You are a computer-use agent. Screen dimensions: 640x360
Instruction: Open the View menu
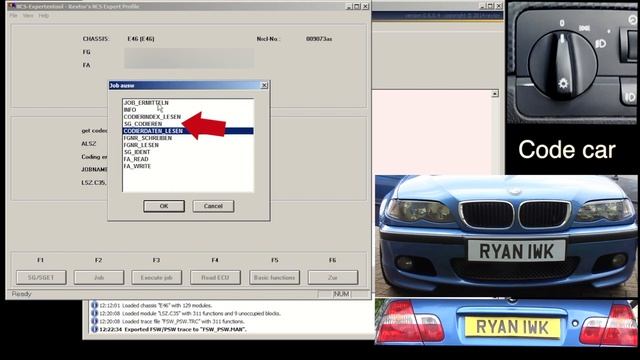tap(28, 16)
